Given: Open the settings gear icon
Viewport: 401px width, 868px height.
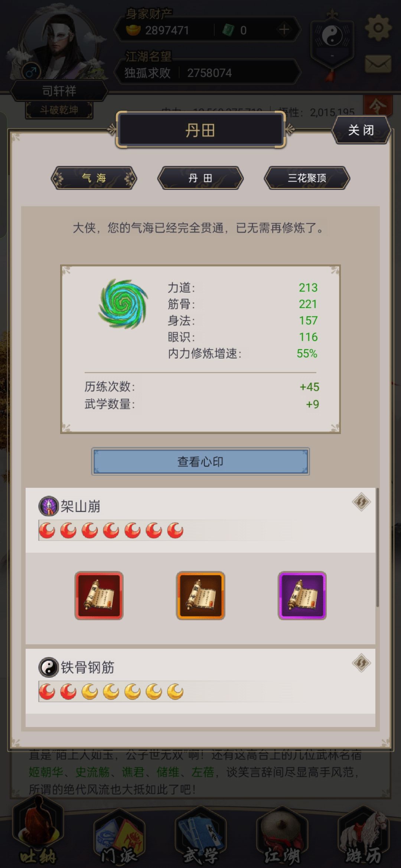Looking at the screenshot, I should click(x=378, y=28).
